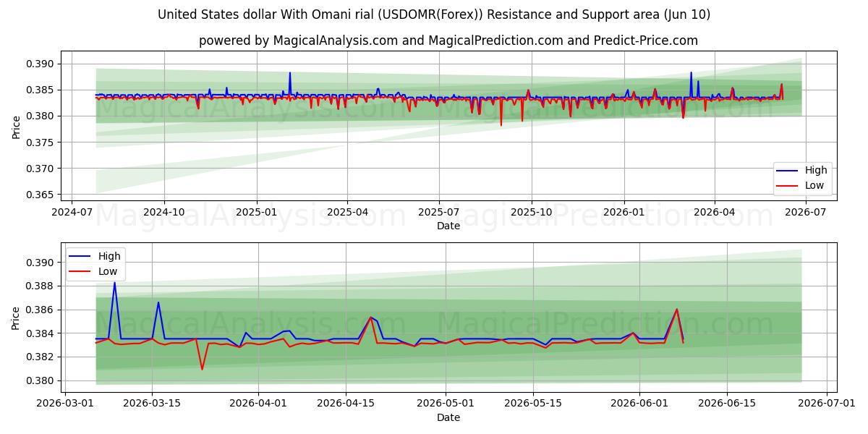Click the 2025-04 tick label

(x=347, y=212)
